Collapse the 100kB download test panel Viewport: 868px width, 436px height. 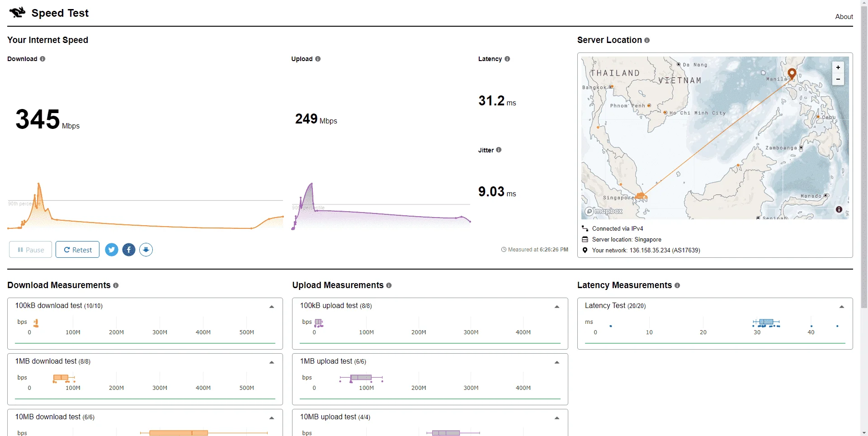[x=272, y=307]
